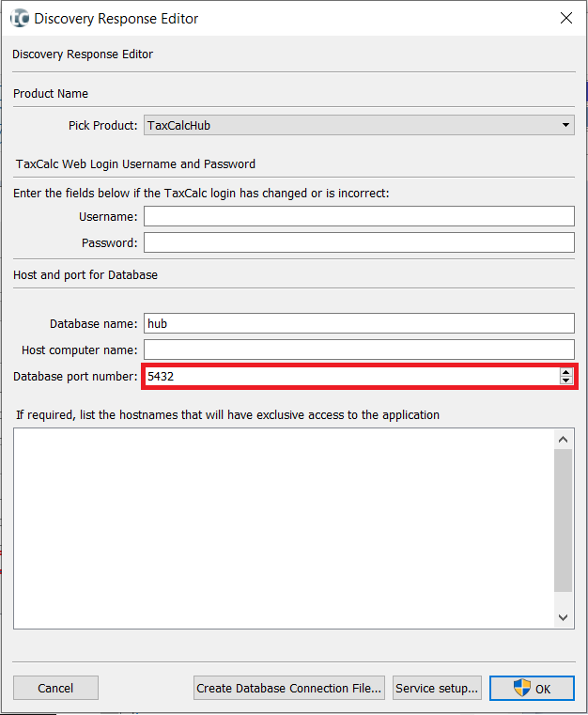Focus the Username input field

pyautogui.click(x=358, y=216)
